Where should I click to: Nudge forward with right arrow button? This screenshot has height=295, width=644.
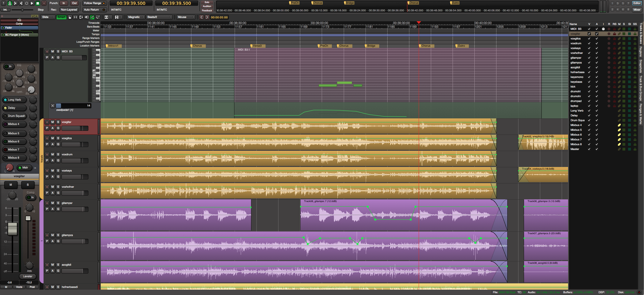click(207, 17)
